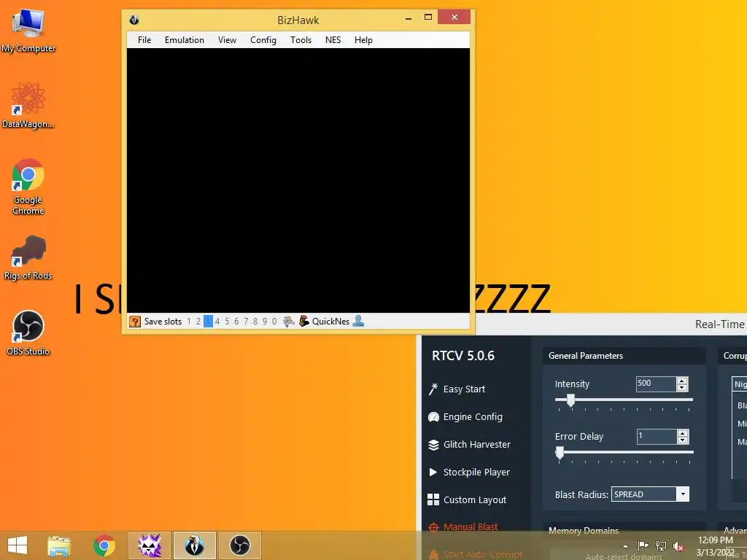Select the OBS Studio desktop shortcut
This screenshot has width=747, height=560.
coord(28,333)
